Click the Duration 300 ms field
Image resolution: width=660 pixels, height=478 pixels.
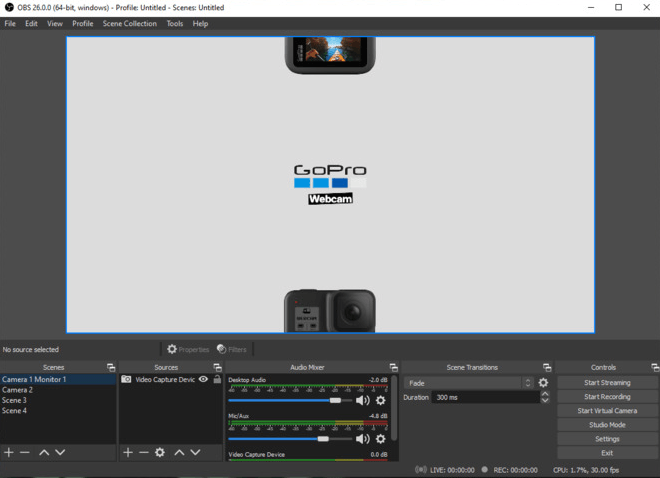(485, 397)
